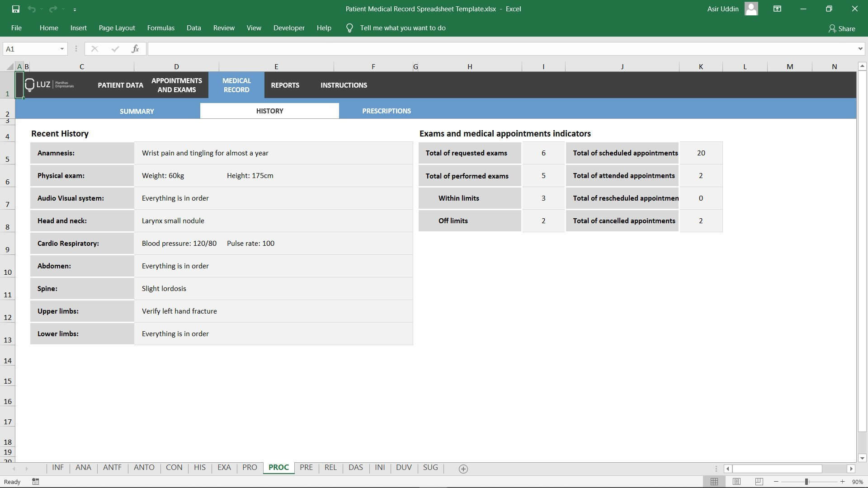
Task: Click the total of scheduled appointments value 20
Action: (701, 153)
